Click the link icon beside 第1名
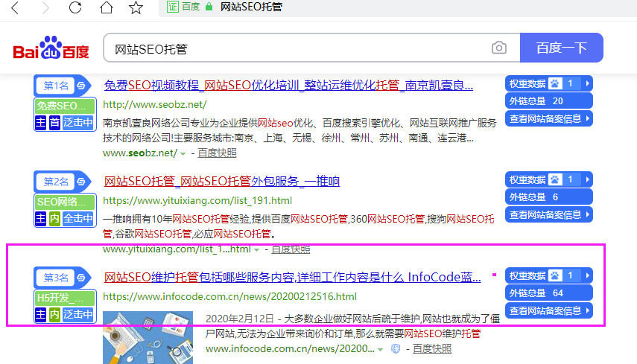 coord(81,86)
